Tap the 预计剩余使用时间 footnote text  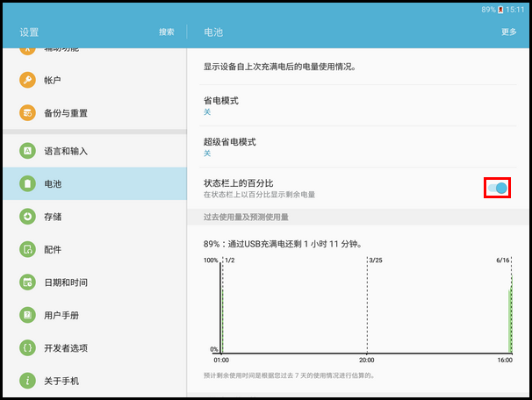[289, 375]
